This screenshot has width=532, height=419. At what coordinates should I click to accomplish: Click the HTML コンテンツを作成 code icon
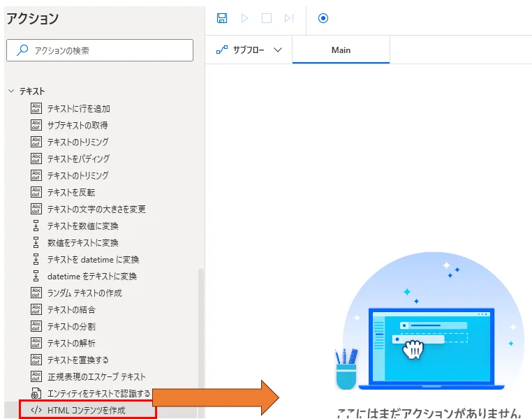pos(36,410)
